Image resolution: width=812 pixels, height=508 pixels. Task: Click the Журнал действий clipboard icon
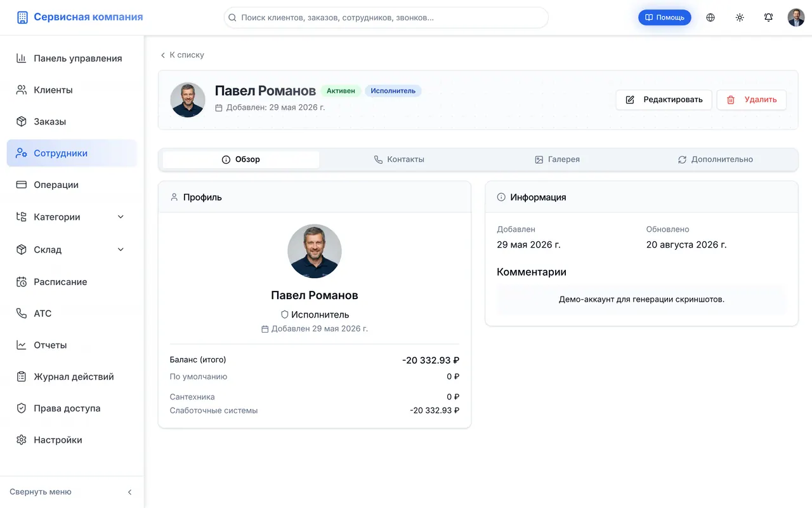(22, 377)
